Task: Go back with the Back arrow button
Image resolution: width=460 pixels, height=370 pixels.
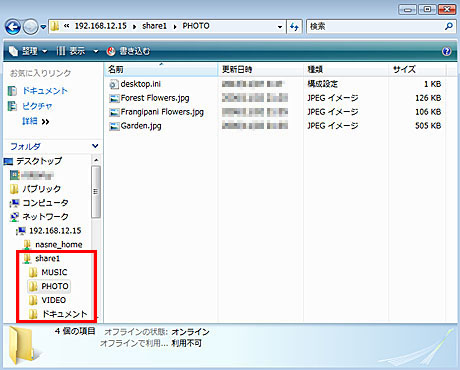Action: pyautogui.click(x=13, y=27)
